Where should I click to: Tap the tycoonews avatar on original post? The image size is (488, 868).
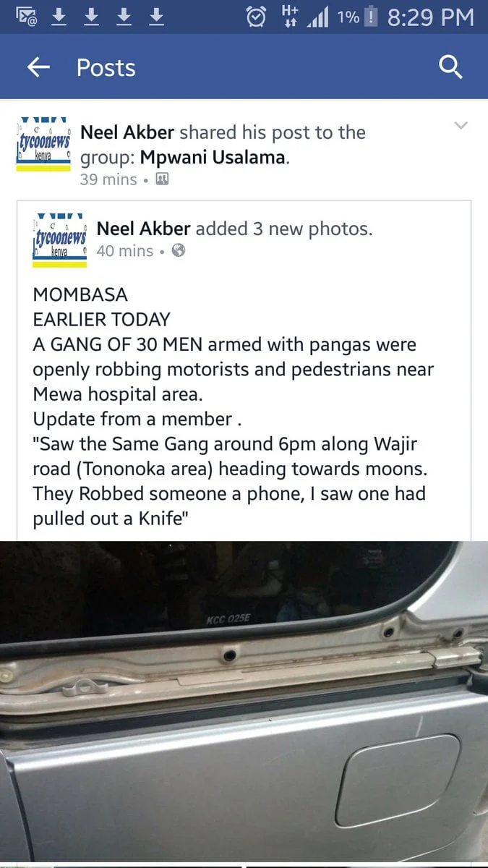click(59, 240)
